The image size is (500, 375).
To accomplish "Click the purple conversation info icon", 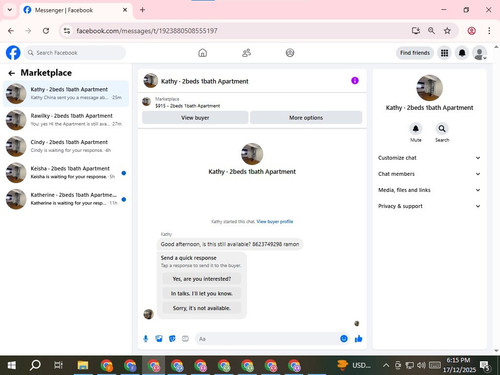I will [355, 81].
